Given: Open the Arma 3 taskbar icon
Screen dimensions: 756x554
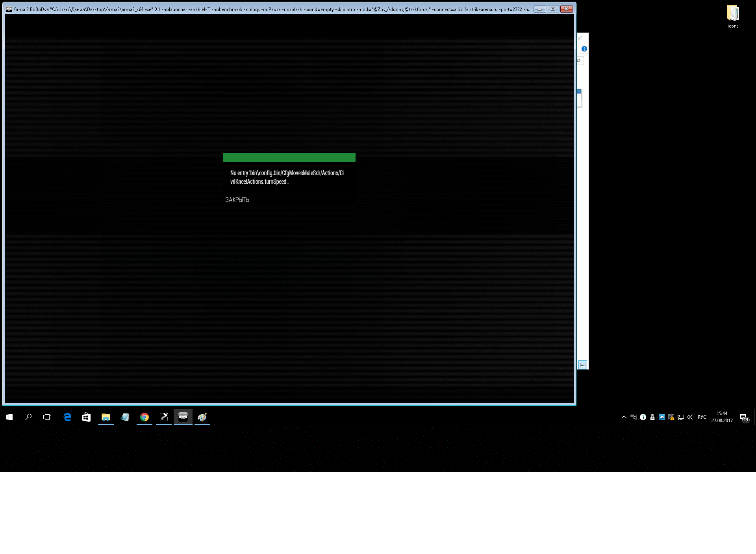Looking at the screenshot, I should pyautogui.click(x=183, y=417).
